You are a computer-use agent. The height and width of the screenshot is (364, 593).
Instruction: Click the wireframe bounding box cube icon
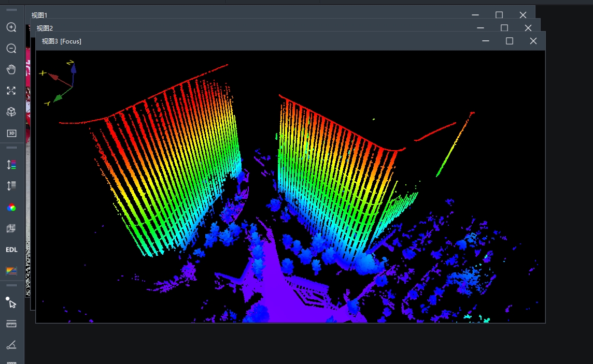pyautogui.click(x=11, y=228)
